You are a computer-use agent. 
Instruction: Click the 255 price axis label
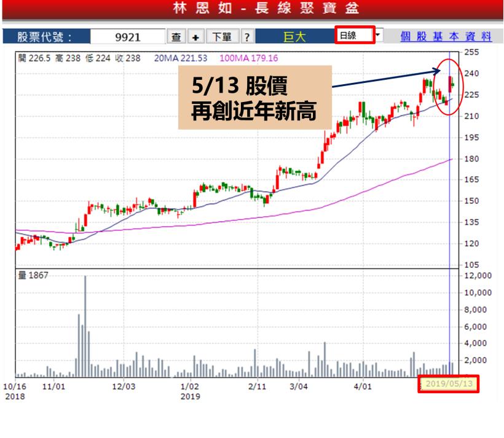click(x=471, y=52)
